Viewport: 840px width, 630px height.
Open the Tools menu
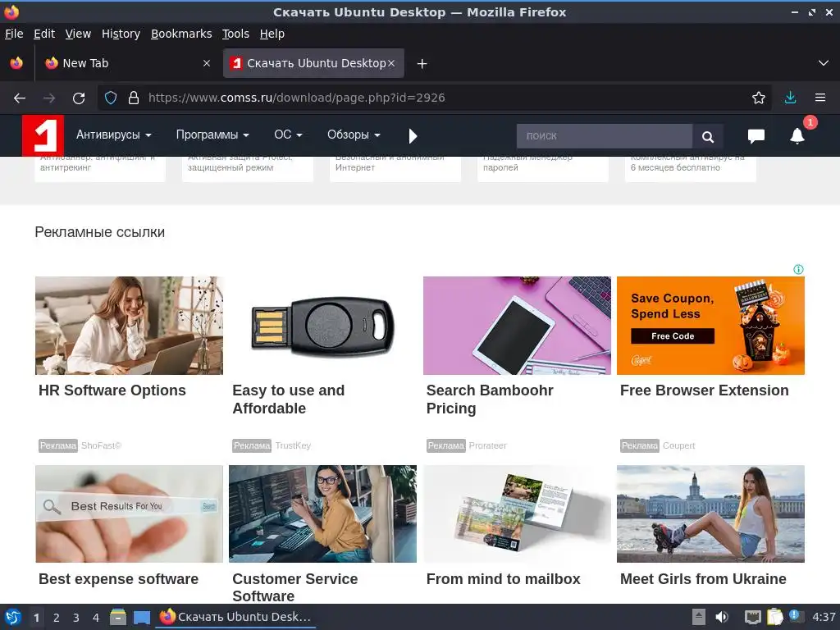[x=235, y=34]
